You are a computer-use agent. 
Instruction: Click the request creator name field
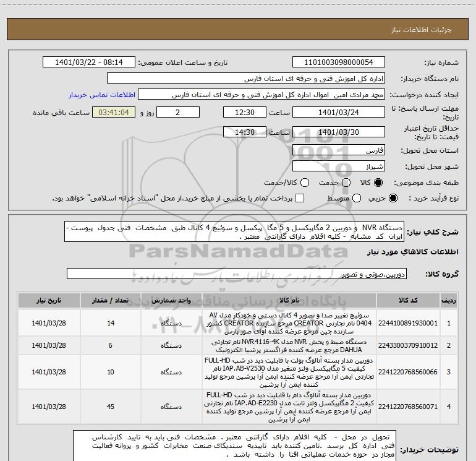click(261, 95)
